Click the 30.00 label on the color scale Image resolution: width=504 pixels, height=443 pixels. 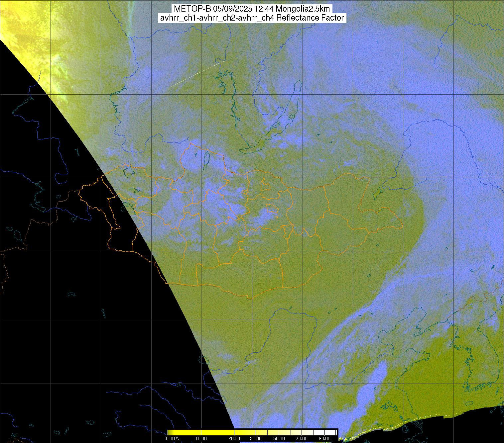click(255, 439)
